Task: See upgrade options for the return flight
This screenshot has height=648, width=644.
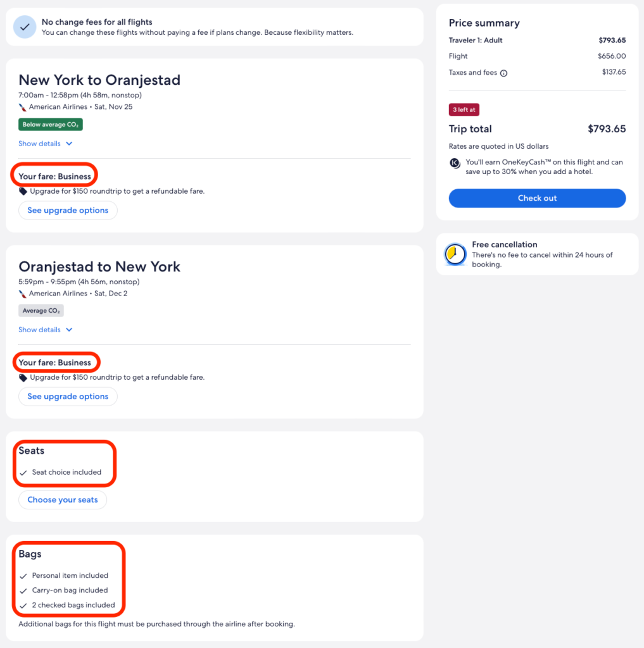Action: [x=68, y=397]
